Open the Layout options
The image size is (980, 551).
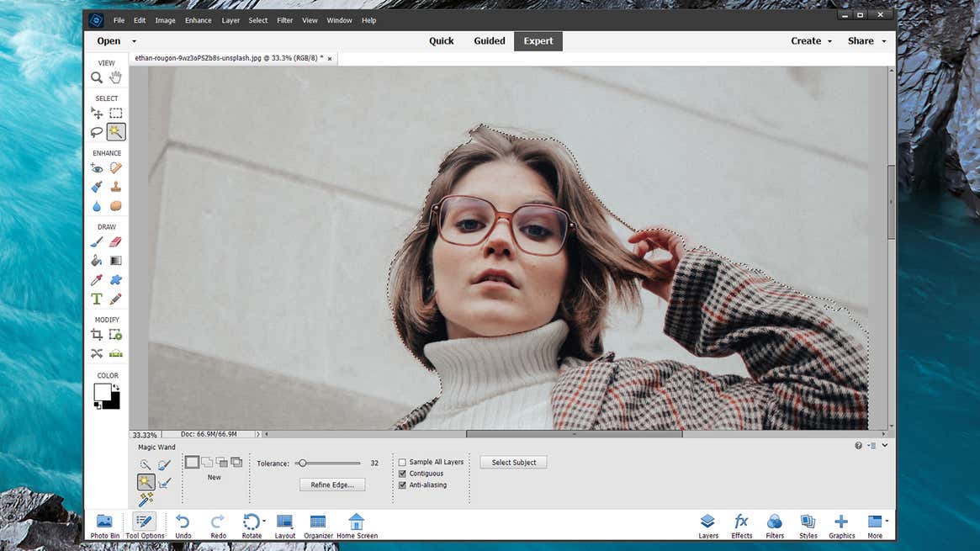[285, 526]
